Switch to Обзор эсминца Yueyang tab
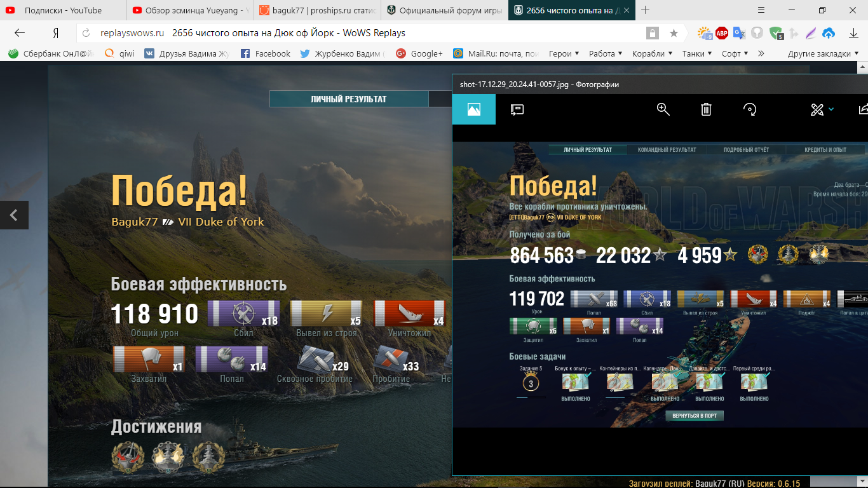The width and height of the screenshot is (868, 488). (190, 10)
